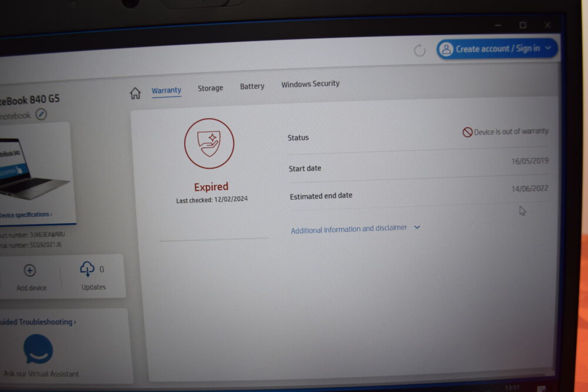Image resolution: width=588 pixels, height=392 pixels.
Task: Click the Expired status text
Action: [x=211, y=187]
